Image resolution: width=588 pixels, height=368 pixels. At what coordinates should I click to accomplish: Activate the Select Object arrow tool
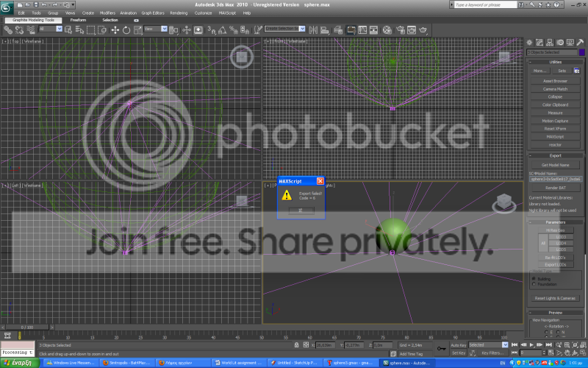point(68,29)
